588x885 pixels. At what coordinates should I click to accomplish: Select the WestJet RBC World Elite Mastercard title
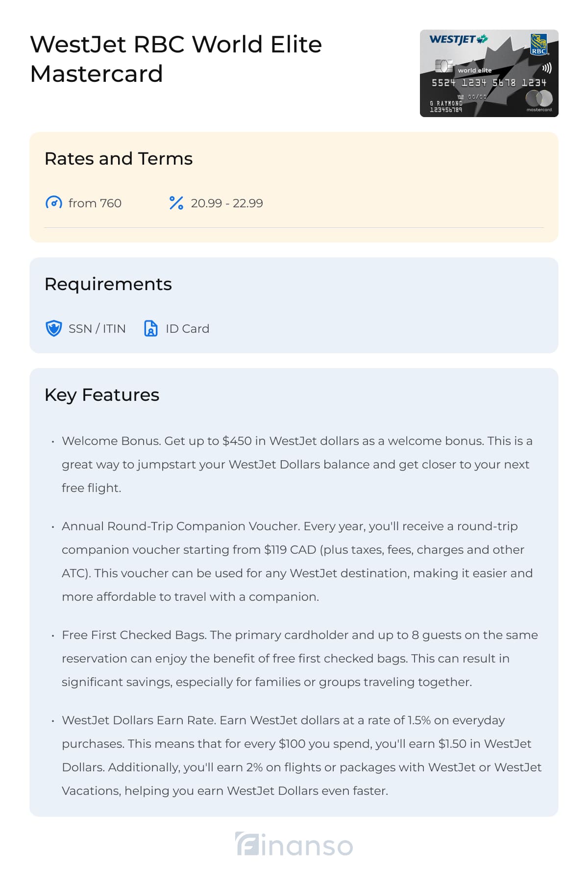176,59
